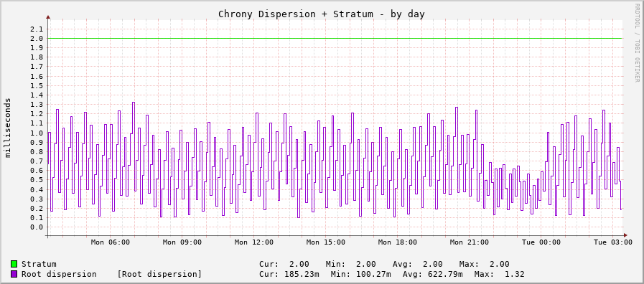The height and width of the screenshot is (284, 644).
Task: Click the 2.0 y-axis value
Action: (x=37, y=39)
